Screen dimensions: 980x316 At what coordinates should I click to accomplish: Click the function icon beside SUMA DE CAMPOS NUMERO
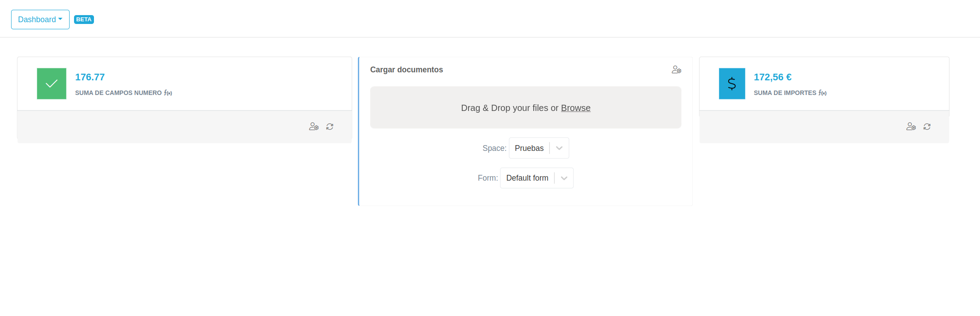(x=168, y=93)
